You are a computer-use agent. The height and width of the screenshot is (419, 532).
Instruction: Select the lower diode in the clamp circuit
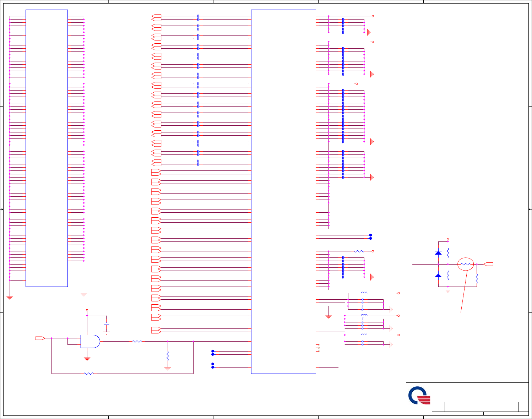coord(438,276)
